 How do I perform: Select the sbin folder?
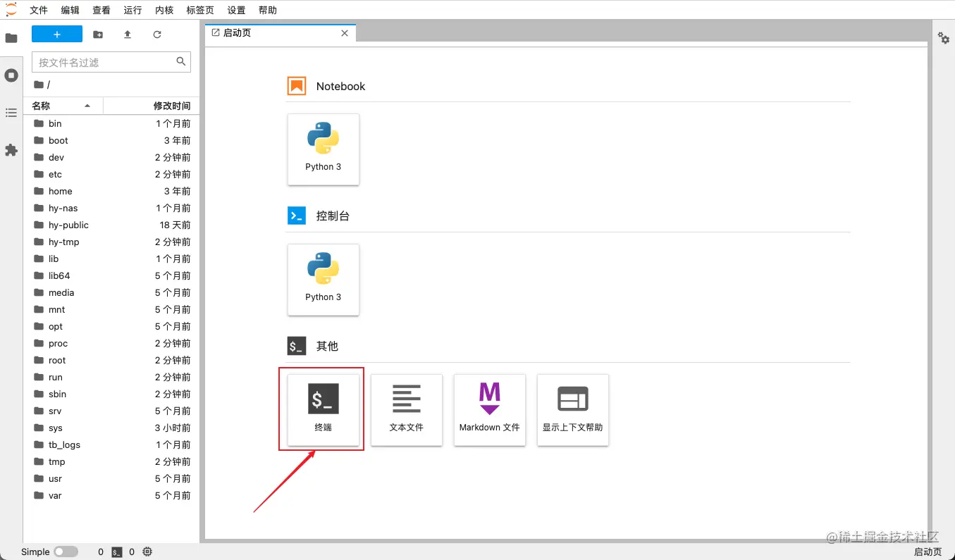click(111, 394)
